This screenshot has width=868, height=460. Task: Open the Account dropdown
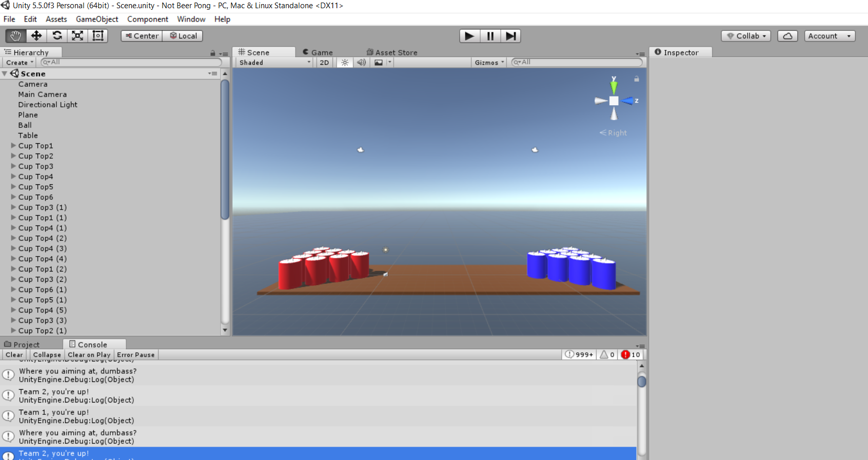point(830,36)
